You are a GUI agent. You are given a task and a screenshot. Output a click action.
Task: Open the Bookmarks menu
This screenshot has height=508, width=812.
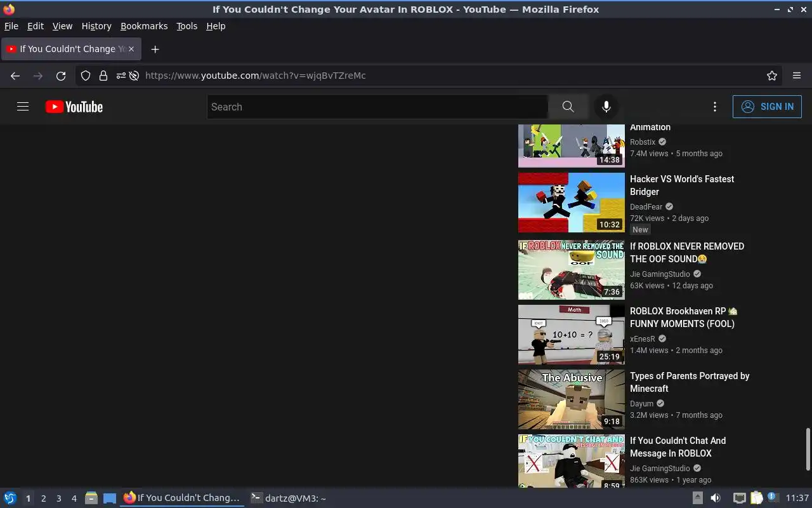point(144,26)
